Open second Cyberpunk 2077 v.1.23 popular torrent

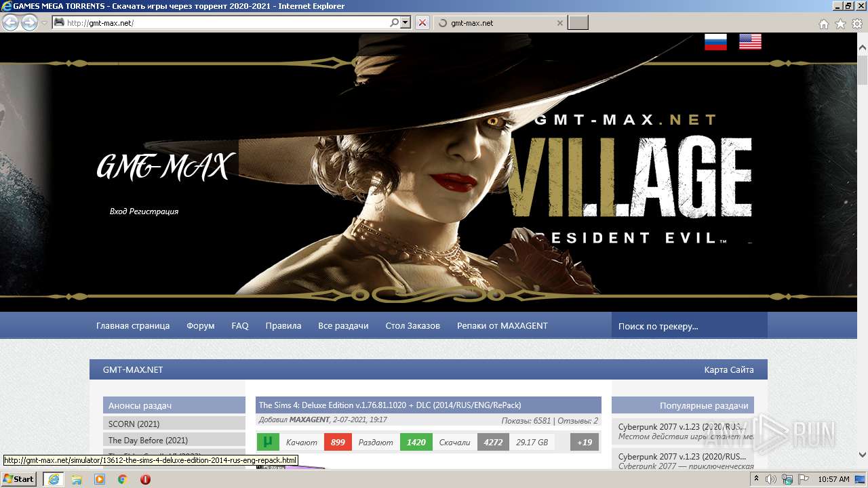[682, 456]
